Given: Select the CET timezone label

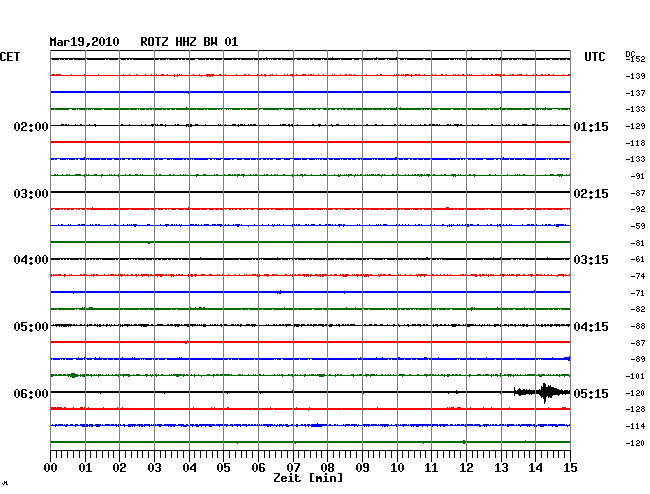Looking at the screenshot, I should click(10, 57).
